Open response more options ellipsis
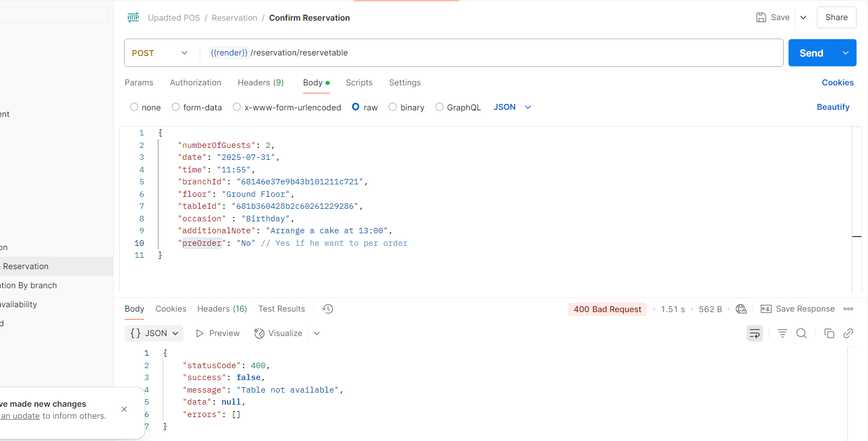Screen dimensions: 868x441 848,309
